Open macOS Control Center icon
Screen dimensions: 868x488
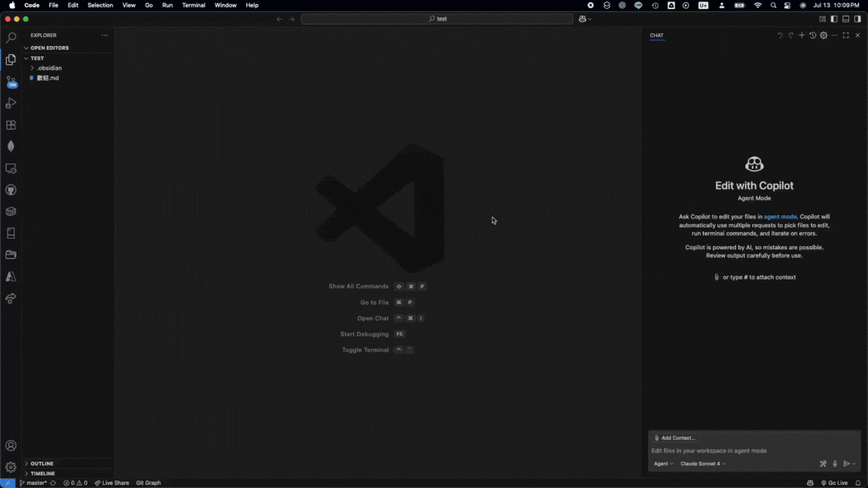pyautogui.click(x=787, y=5)
